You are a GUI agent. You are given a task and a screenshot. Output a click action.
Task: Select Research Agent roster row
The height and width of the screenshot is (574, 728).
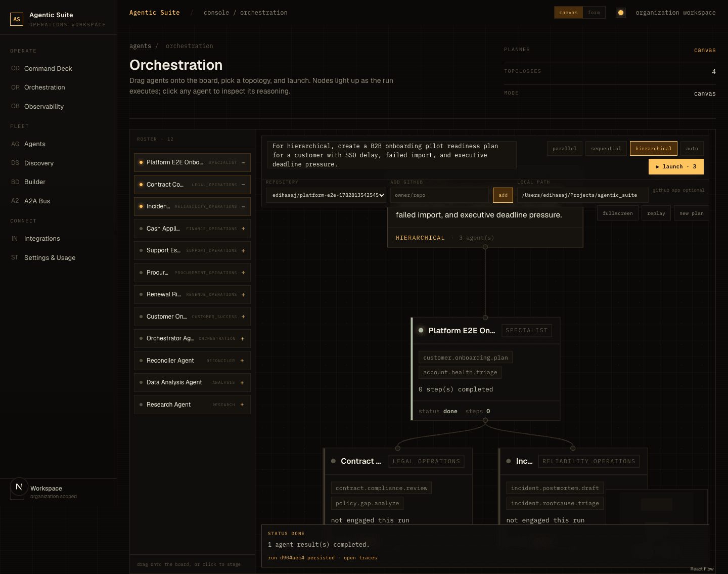point(192,405)
